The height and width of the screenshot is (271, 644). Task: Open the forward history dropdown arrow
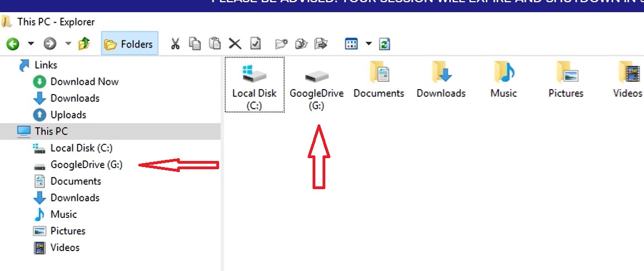(x=68, y=44)
